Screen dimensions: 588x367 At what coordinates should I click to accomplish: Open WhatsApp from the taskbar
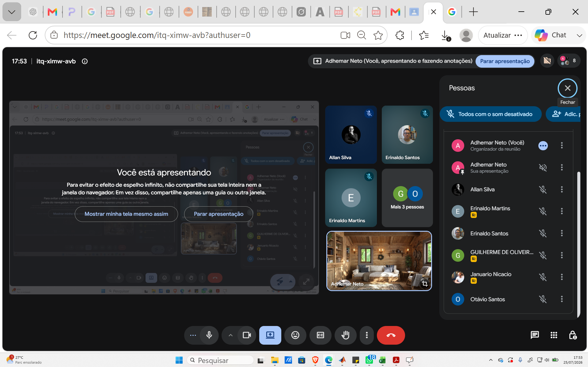[x=370, y=360]
